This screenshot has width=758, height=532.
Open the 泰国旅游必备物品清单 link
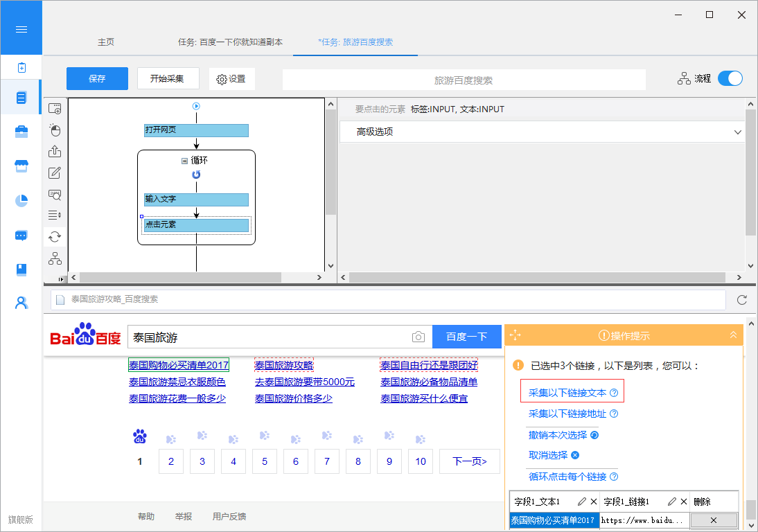pyautogui.click(x=429, y=382)
